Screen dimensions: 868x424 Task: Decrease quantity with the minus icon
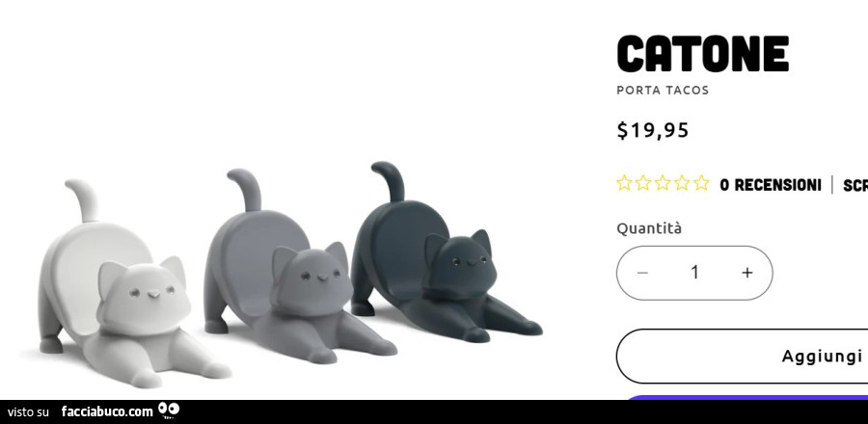(x=642, y=273)
